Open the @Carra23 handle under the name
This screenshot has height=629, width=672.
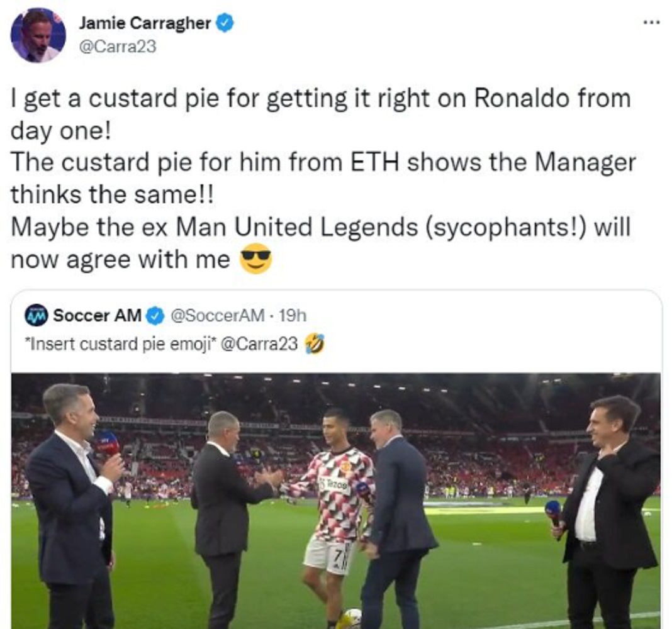(x=118, y=47)
